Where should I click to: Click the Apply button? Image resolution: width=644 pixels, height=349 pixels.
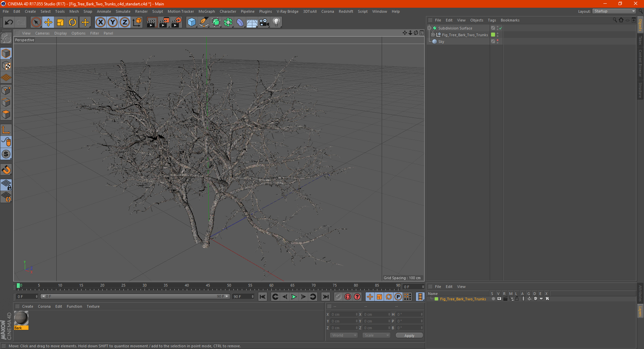coord(409,335)
